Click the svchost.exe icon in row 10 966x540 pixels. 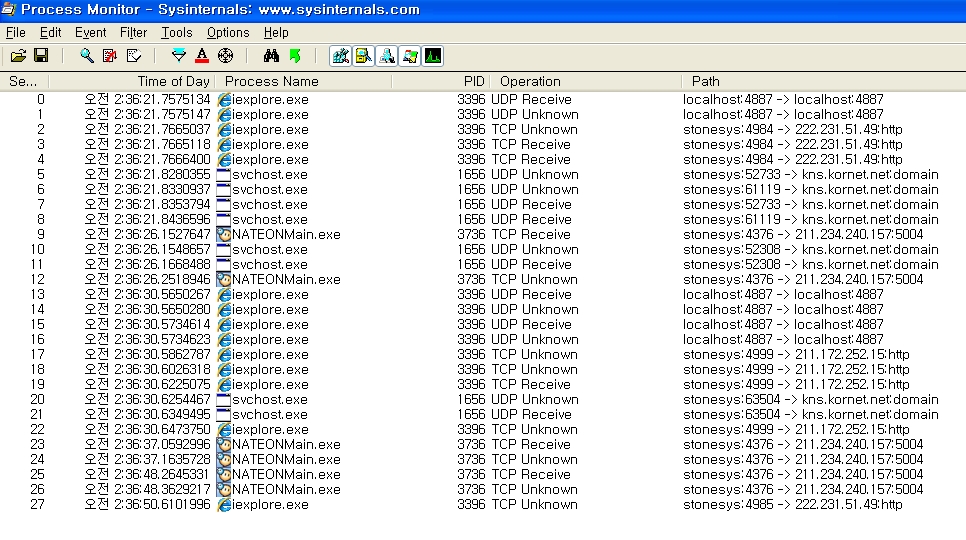224,250
